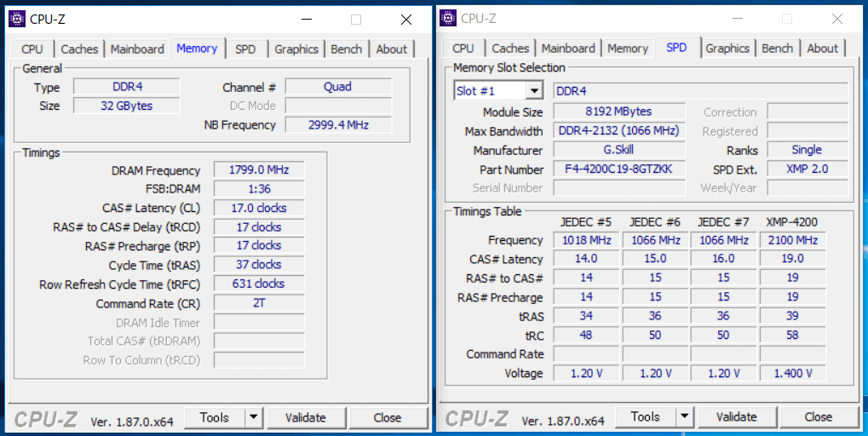Screen dimensions: 868x436
Task: Click JEDEC #5 tRC value 48
Action: pyautogui.click(x=586, y=336)
